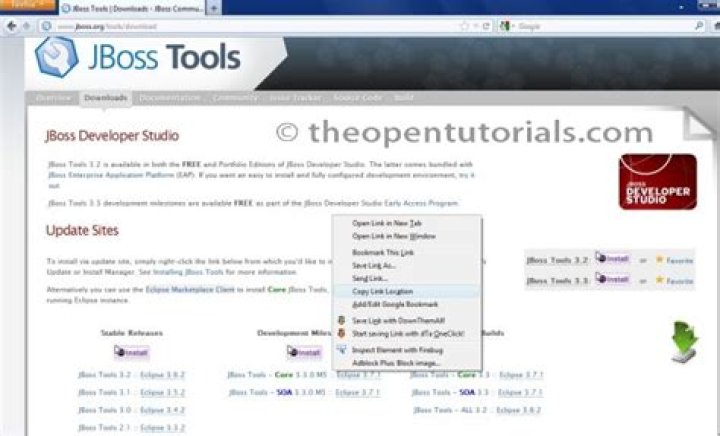Click the URL address bar field
This screenshot has width=720, height=436.
point(257,27)
